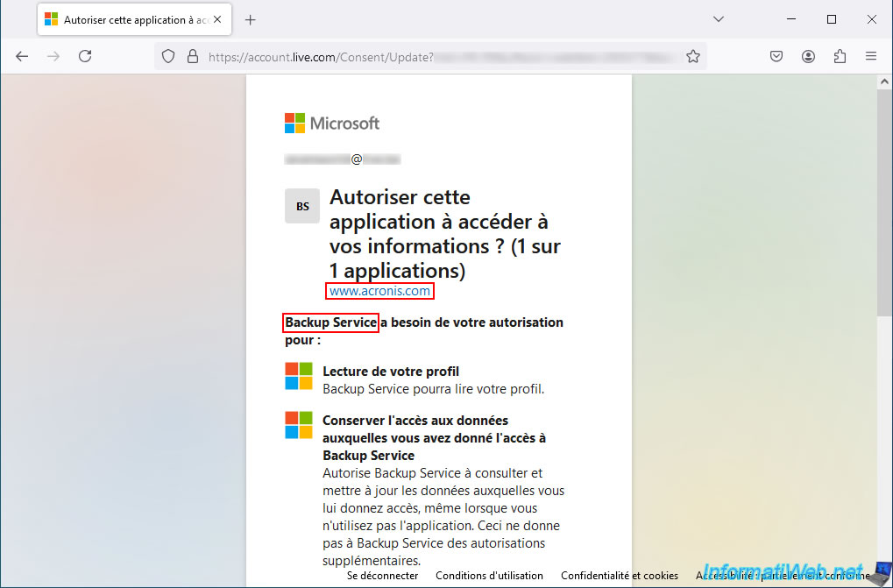Open the Pocket save icon

click(776, 56)
